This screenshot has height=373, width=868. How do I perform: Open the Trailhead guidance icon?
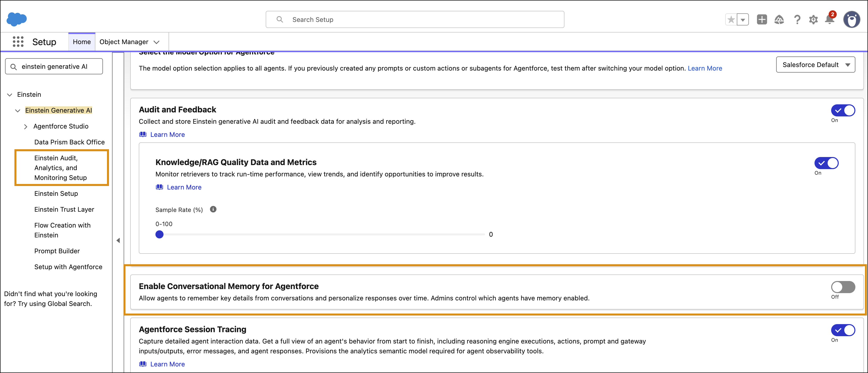tap(779, 19)
